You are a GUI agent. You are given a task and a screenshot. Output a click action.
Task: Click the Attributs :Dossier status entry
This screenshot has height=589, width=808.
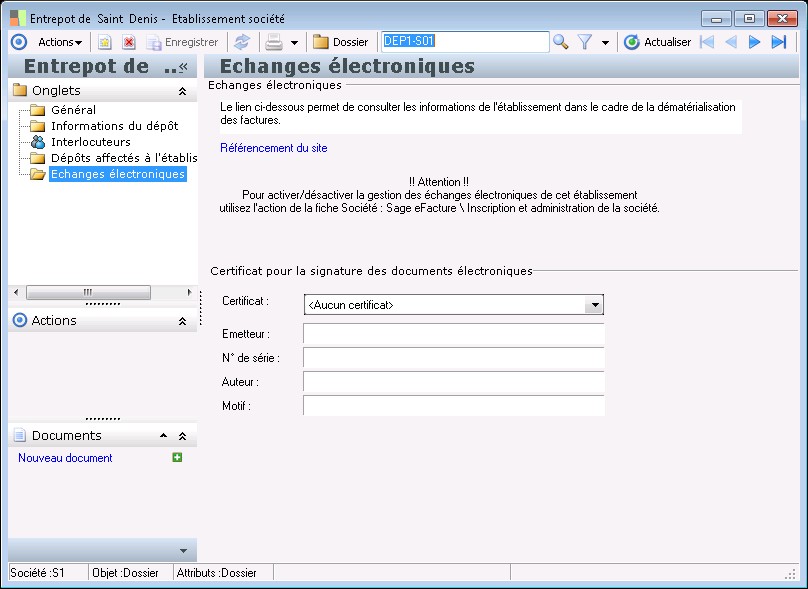pyautogui.click(x=216, y=573)
